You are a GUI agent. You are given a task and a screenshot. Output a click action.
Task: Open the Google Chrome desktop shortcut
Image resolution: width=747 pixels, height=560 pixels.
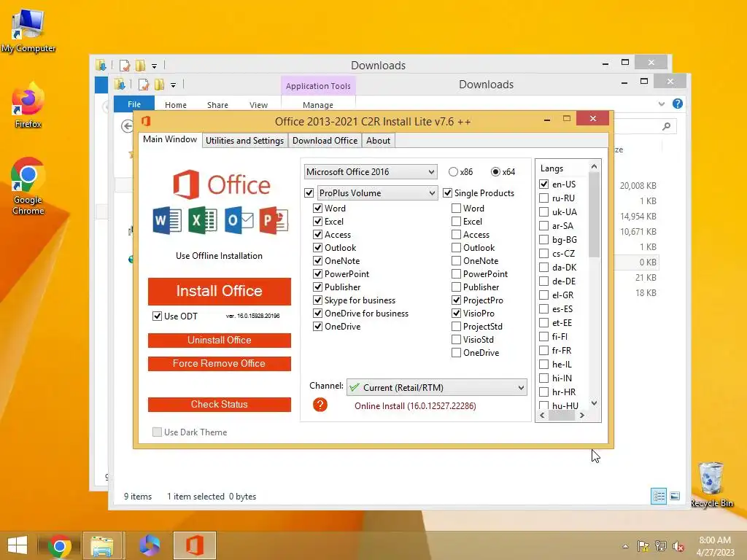(x=28, y=186)
